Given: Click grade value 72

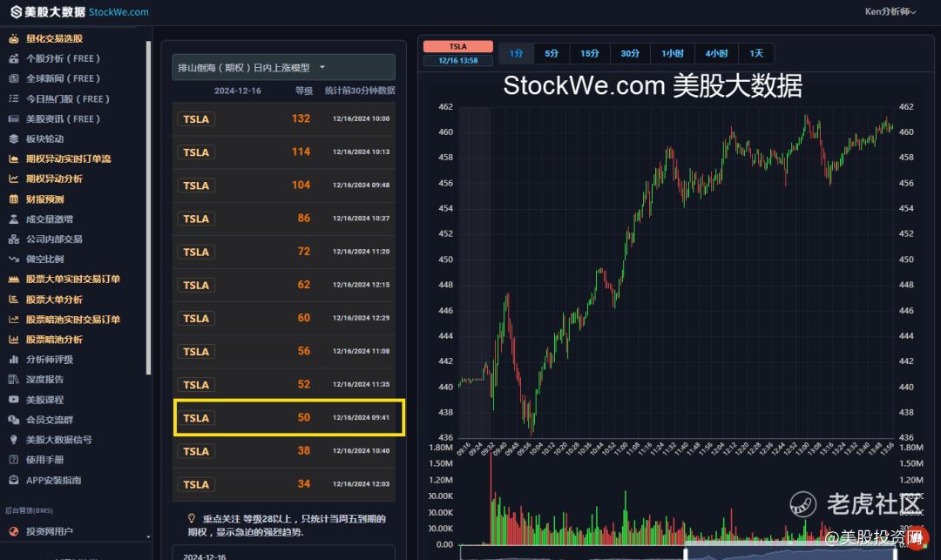Looking at the screenshot, I should point(304,252).
